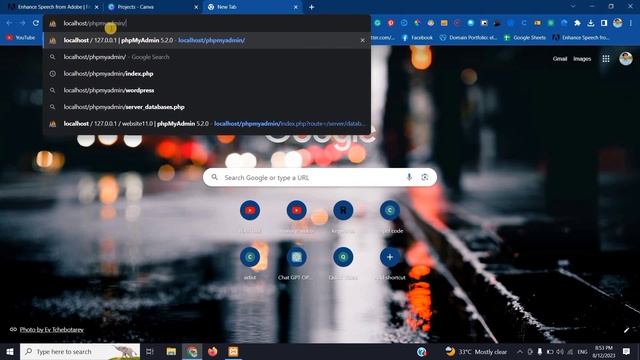This screenshot has height=360, width=640.
Task: Open the Domain Portfolio bookmark
Action: [x=468, y=38]
